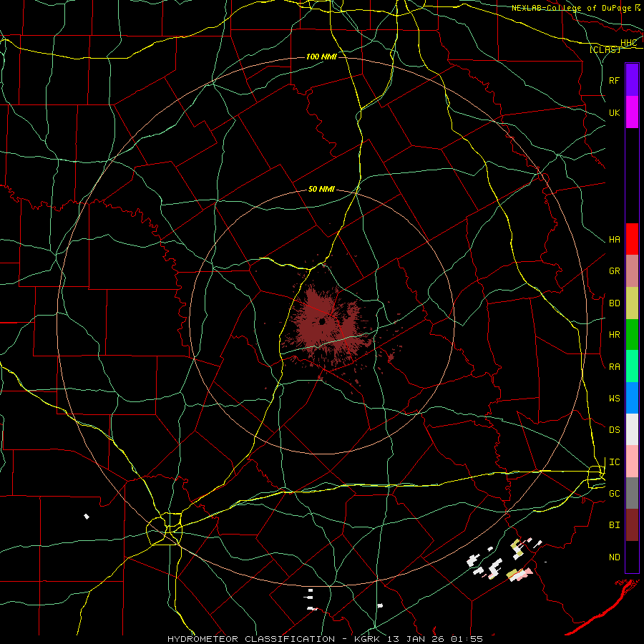Screen dimensions: 644x644
Task: Click the BD legend label
Action: (x=614, y=303)
